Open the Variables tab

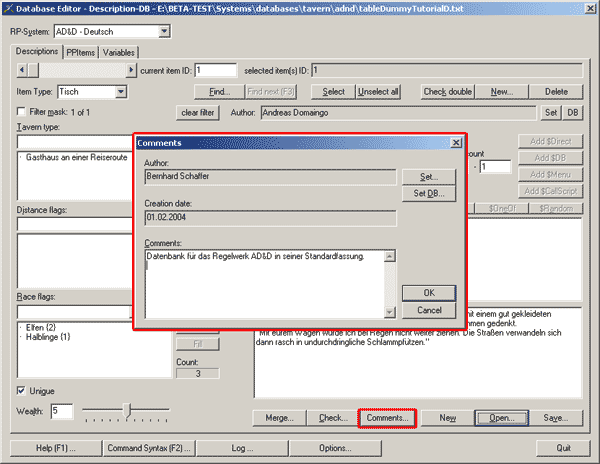click(119, 52)
